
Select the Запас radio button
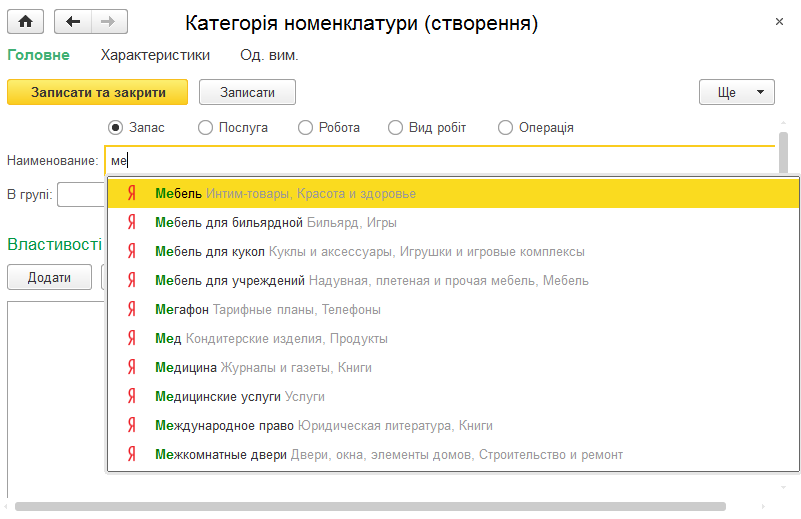(115, 127)
